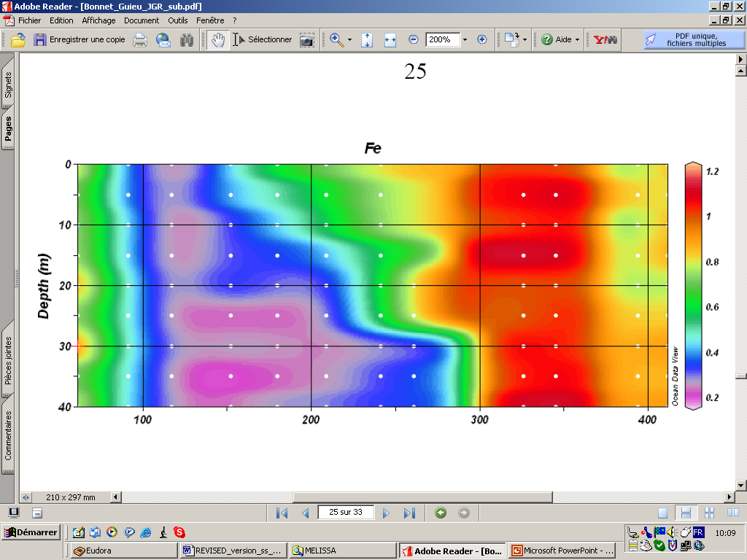Click the Rotate view page icon
This screenshot has width=747, height=560.
(x=511, y=39)
